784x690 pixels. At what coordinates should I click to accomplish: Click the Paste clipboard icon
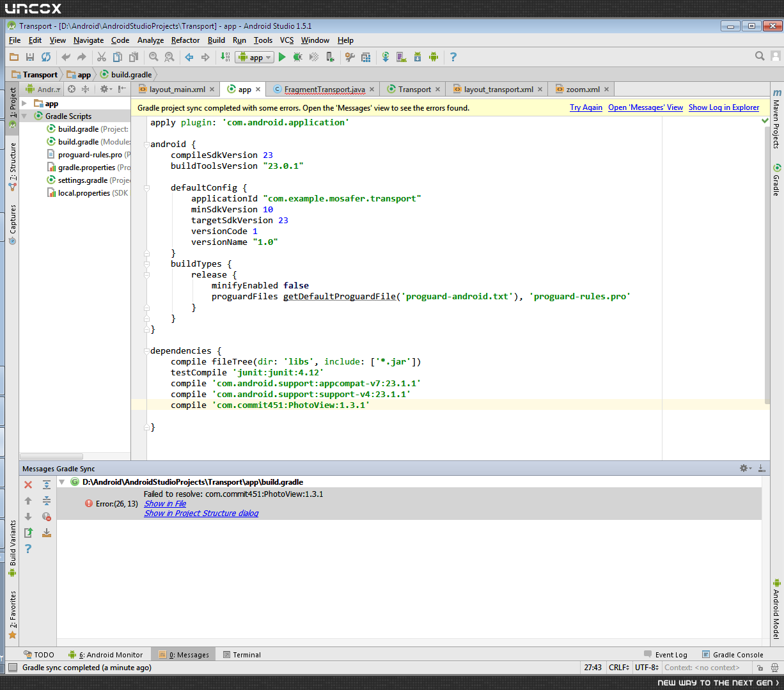coord(132,57)
